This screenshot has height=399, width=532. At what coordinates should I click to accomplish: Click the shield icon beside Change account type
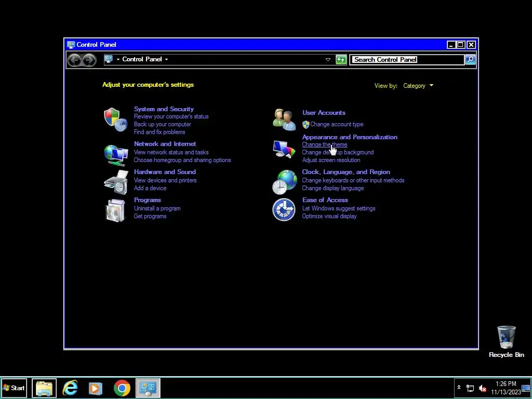point(305,125)
